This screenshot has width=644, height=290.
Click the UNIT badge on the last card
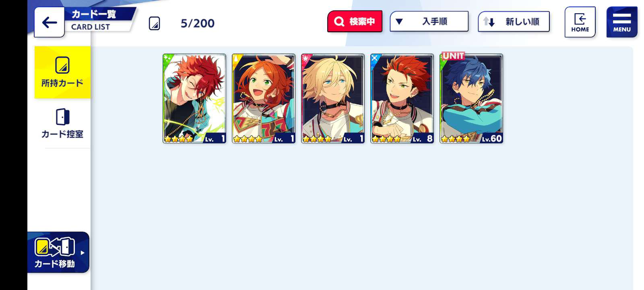coord(453,56)
